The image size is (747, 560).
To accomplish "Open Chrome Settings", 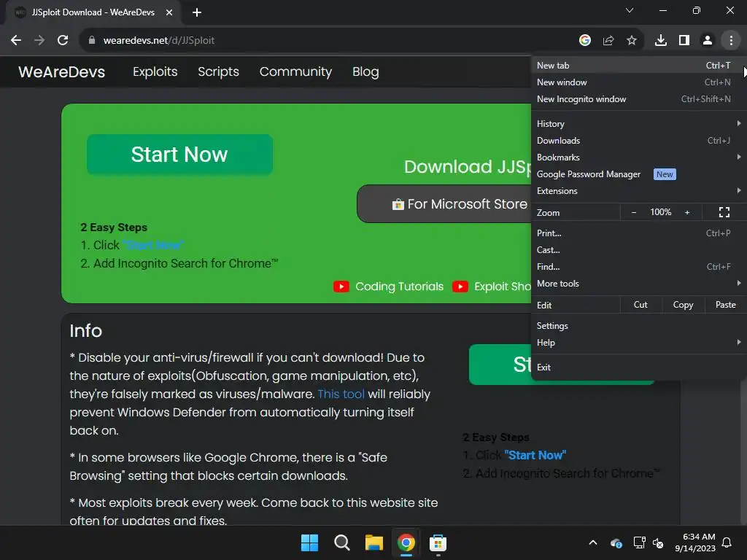I will [639, 326].
